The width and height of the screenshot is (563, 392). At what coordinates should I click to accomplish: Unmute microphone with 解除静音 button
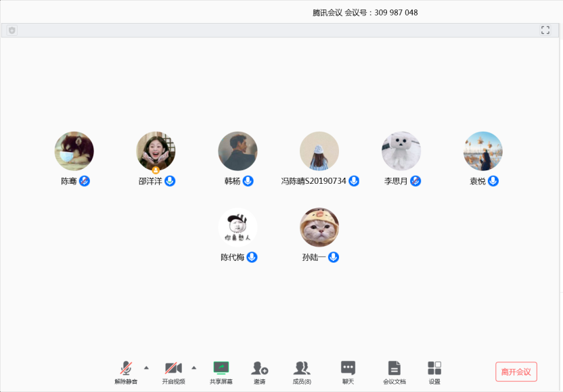(x=126, y=371)
